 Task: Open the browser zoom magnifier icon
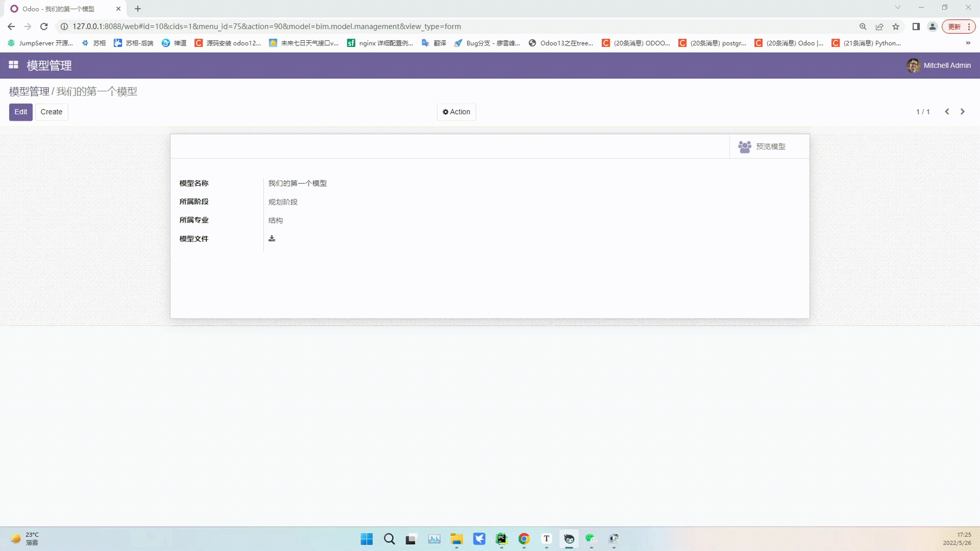click(863, 26)
